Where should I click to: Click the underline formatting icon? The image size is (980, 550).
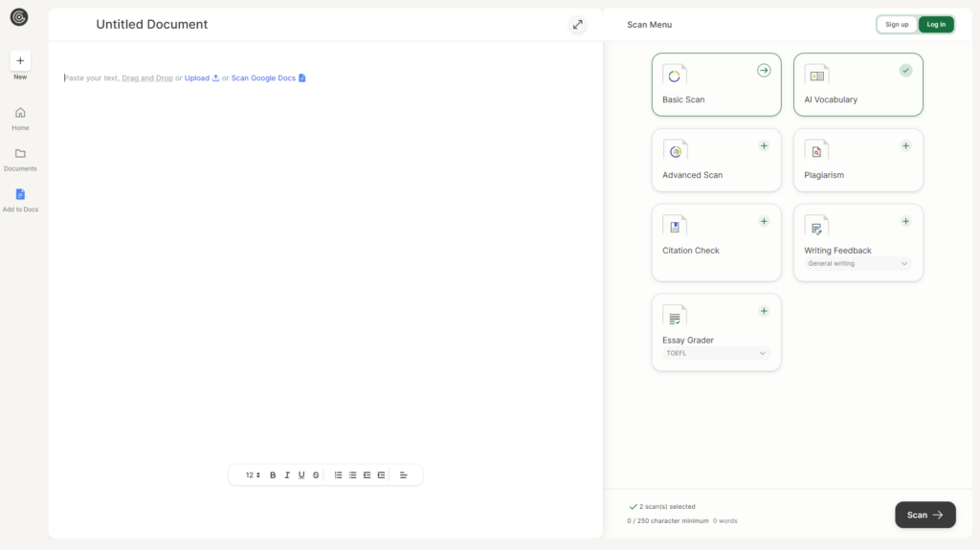click(x=301, y=475)
